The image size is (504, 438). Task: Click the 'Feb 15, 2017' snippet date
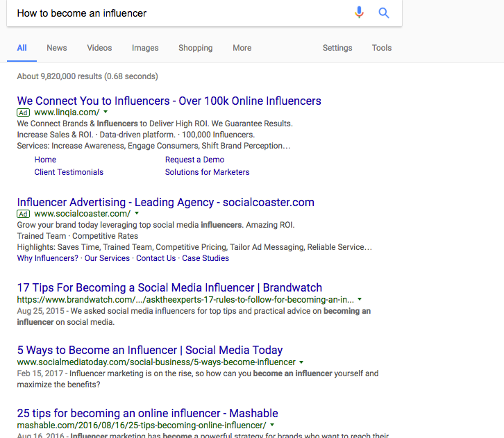(x=40, y=373)
